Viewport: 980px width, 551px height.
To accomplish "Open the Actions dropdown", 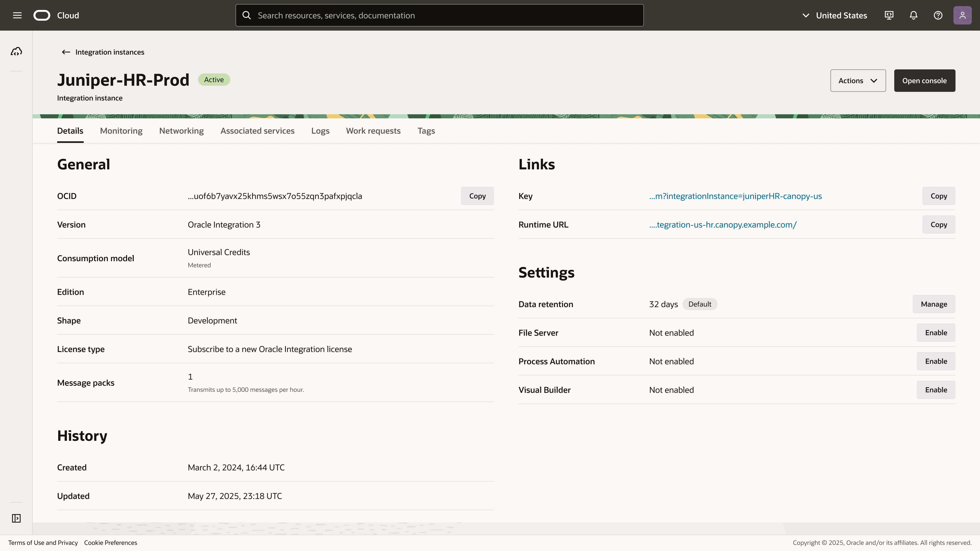I will (858, 80).
